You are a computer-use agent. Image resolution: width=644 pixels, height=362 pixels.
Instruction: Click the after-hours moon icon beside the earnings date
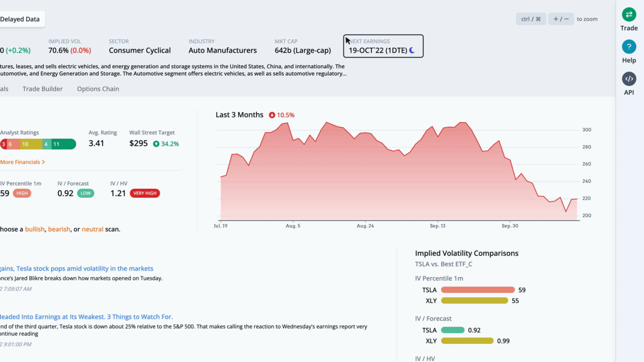(412, 50)
